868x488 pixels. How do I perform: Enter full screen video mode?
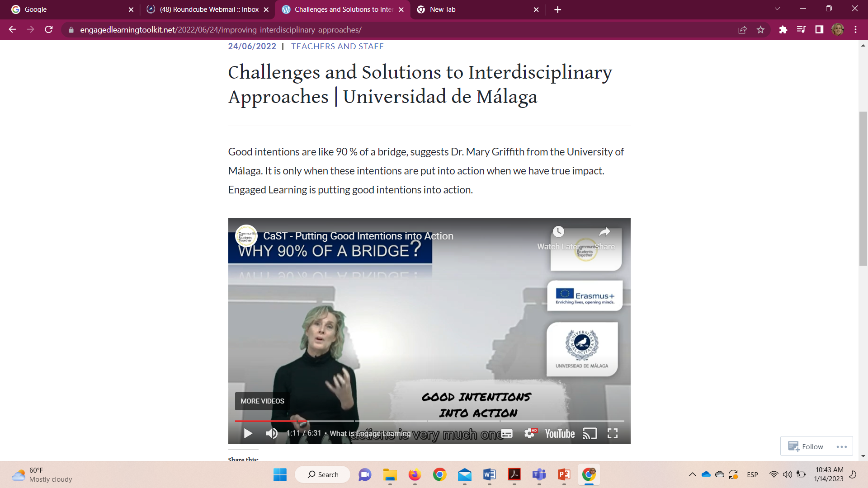[613, 434]
